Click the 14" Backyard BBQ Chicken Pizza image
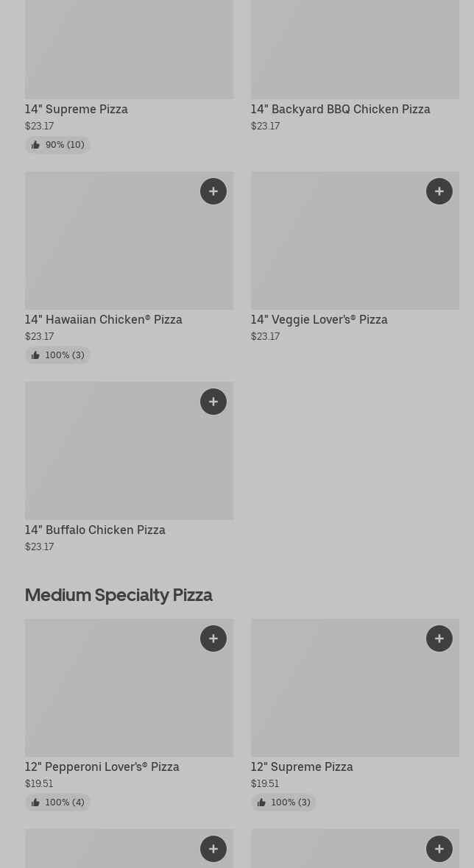The width and height of the screenshot is (474, 868). [355, 48]
